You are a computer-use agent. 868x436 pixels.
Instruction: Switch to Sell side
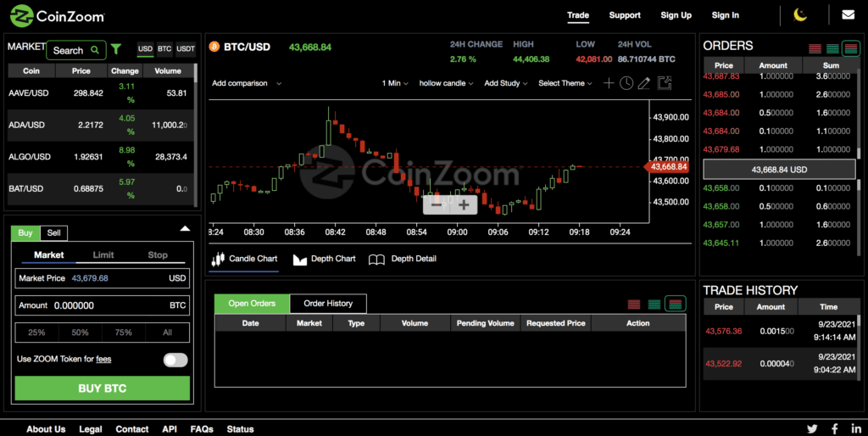click(53, 232)
